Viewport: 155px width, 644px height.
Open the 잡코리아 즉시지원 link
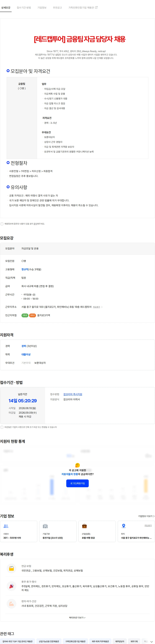click(73, 394)
